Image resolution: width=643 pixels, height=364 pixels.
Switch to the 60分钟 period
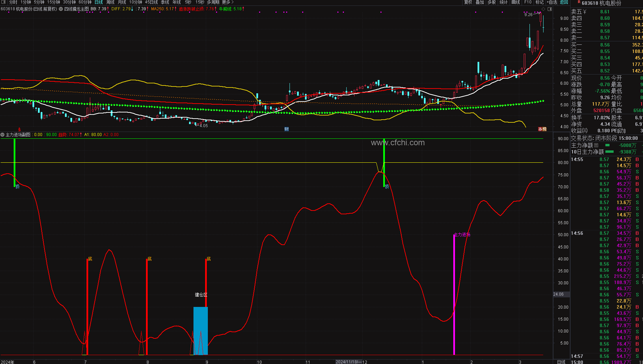pyautogui.click(x=85, y=2)
